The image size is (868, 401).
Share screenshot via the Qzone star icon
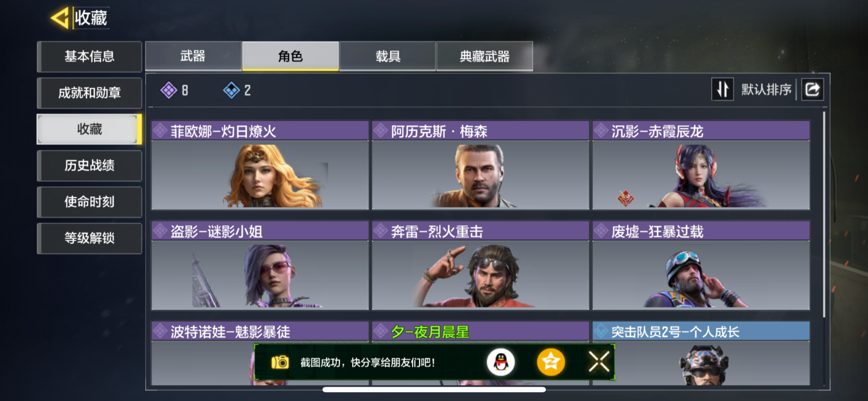[551, 362]
